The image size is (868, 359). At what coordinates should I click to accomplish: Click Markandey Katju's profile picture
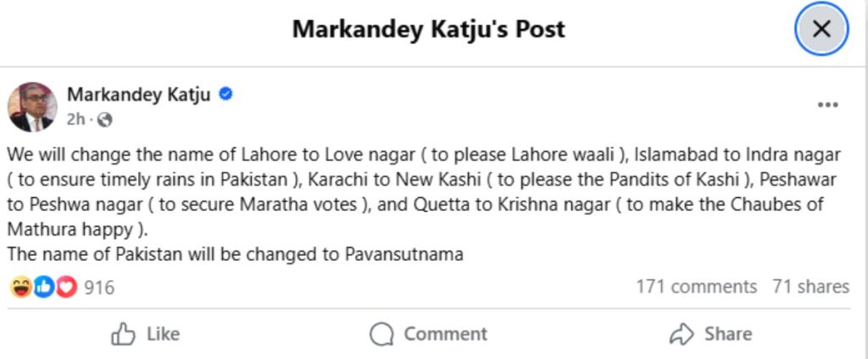pos(32,107)
